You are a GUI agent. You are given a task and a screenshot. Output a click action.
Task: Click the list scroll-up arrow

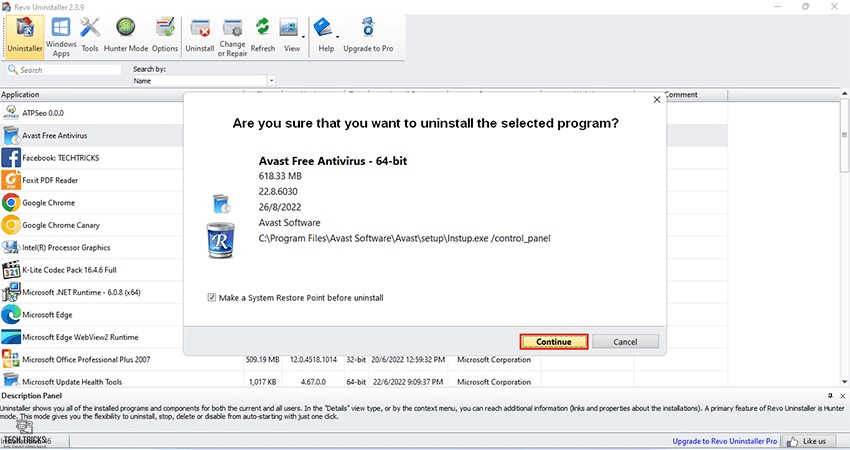pyautogui.click(x=844, y=94)
